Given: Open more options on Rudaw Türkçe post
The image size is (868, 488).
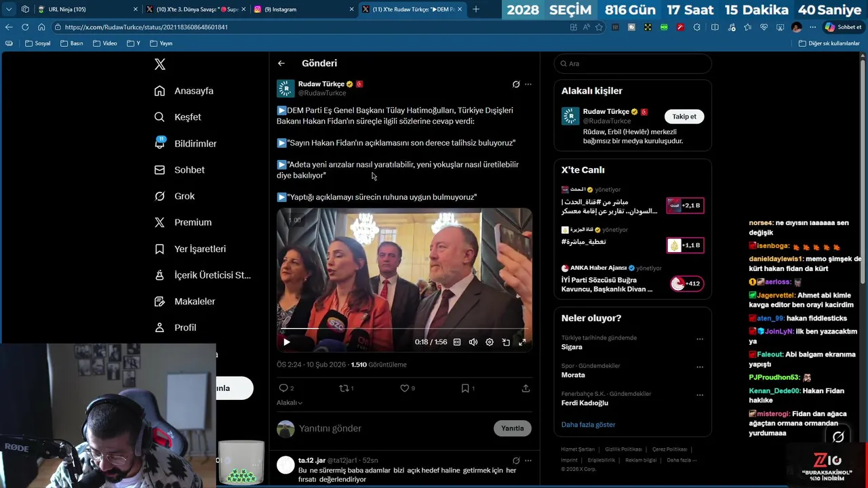Looking at the screenshot, I should [528, 84].
